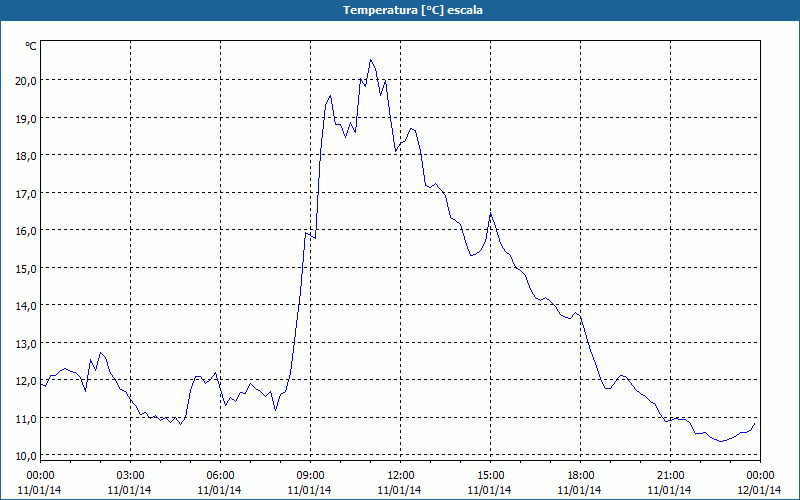Click the 13,0 y-axis value

[x=27, y=344]
